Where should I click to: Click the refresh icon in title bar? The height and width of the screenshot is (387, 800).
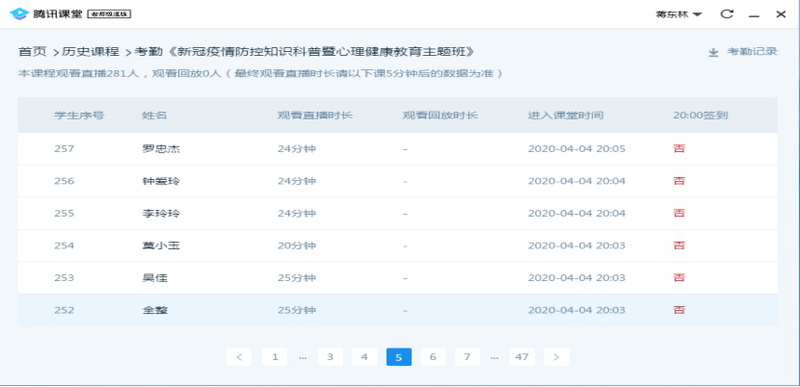tap(726, 14)
